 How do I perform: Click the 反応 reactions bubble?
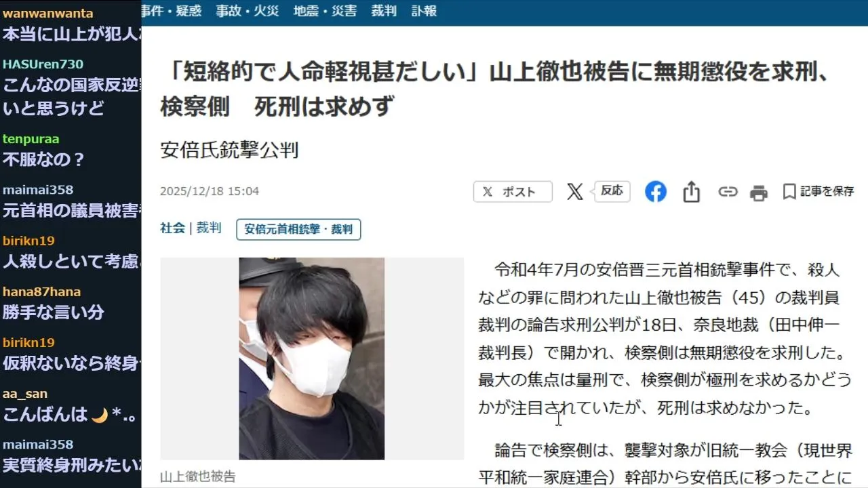click(x=612, y=191)
